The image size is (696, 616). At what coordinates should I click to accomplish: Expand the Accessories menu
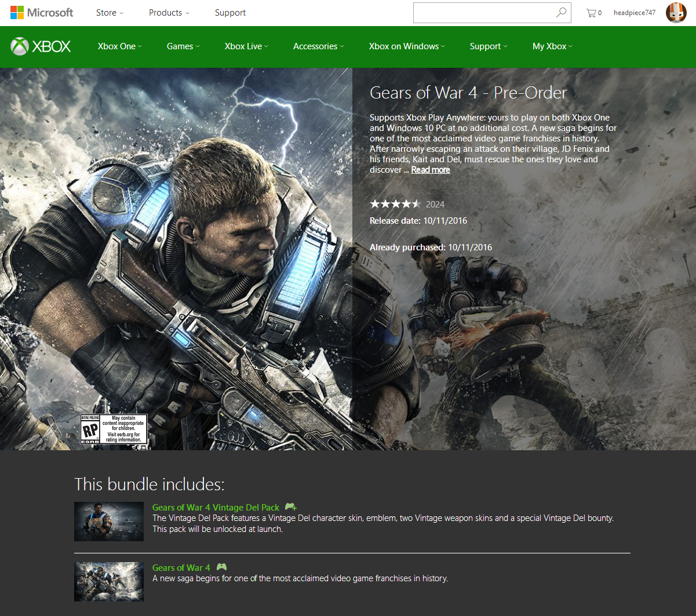pyautogui.click(x=319, y=46)
